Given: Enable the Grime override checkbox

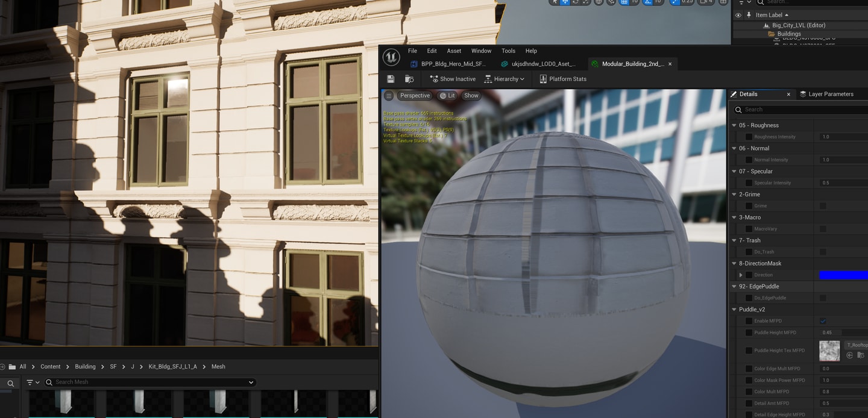Looking at the screenshot, I should click(749, 206).
